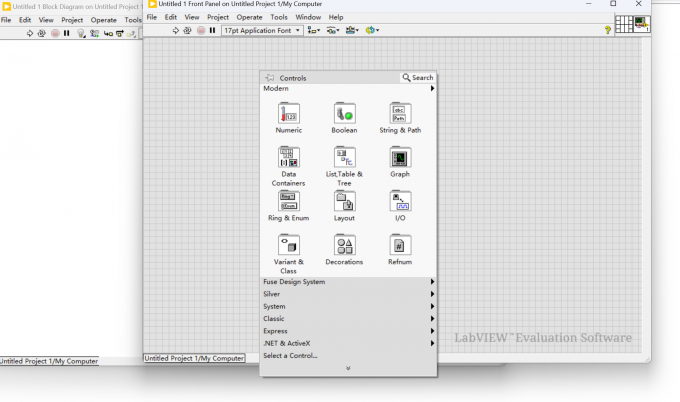
Task: Expand the Express palette category
Action: coord(349,331)
